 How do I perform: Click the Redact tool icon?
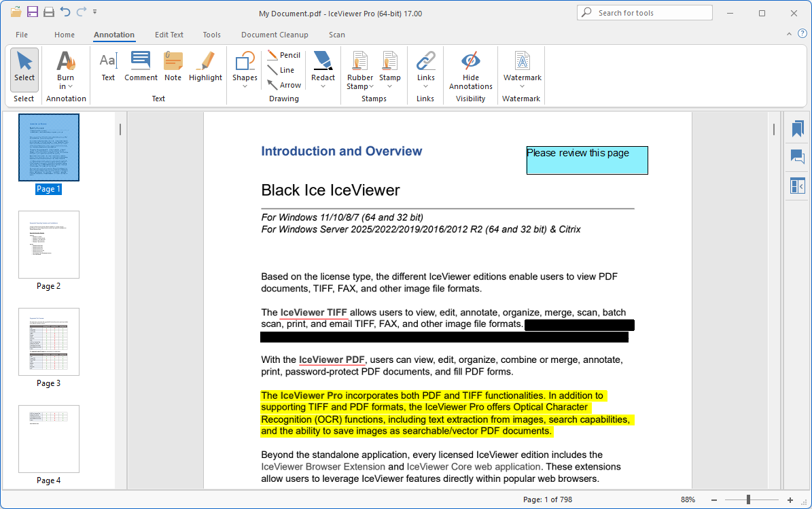click(323, 67)
